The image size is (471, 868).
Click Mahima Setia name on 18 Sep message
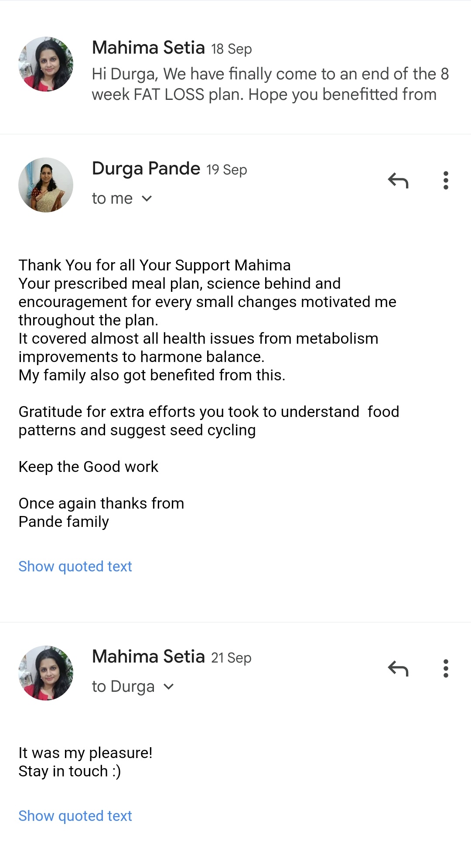[148, 48]
